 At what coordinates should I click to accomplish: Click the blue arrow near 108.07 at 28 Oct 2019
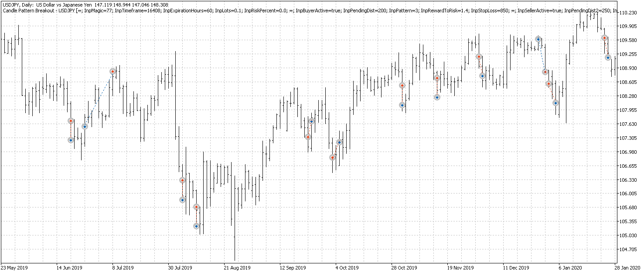[402, 105]
